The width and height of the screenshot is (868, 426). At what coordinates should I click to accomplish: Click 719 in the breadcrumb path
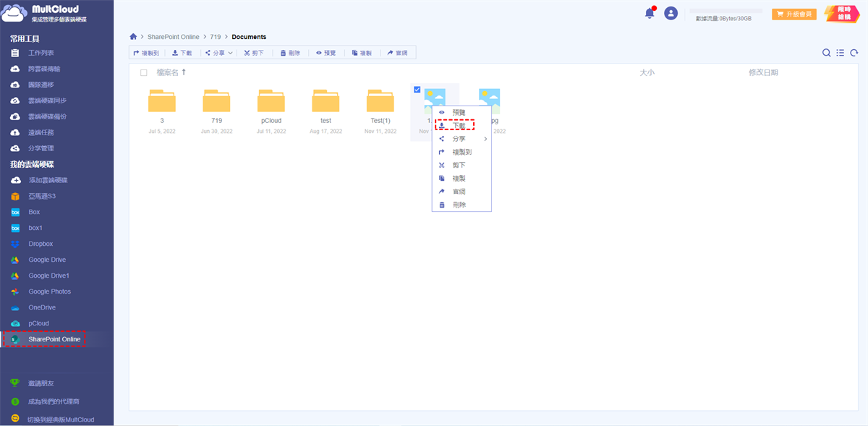click(x=216, y=37)
